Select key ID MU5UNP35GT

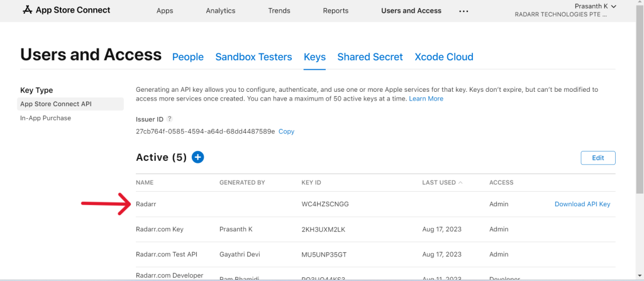point(324,255)
